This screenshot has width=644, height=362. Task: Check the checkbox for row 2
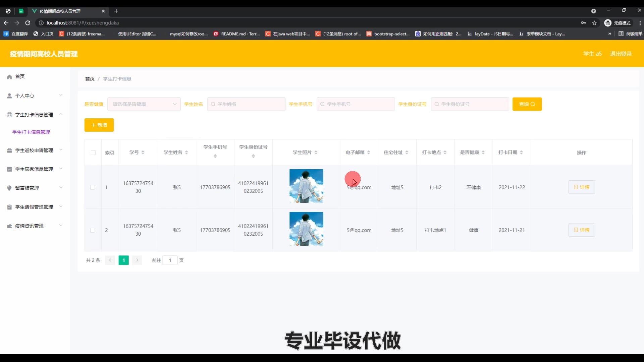pyautogui.click(x=93, y=230)
